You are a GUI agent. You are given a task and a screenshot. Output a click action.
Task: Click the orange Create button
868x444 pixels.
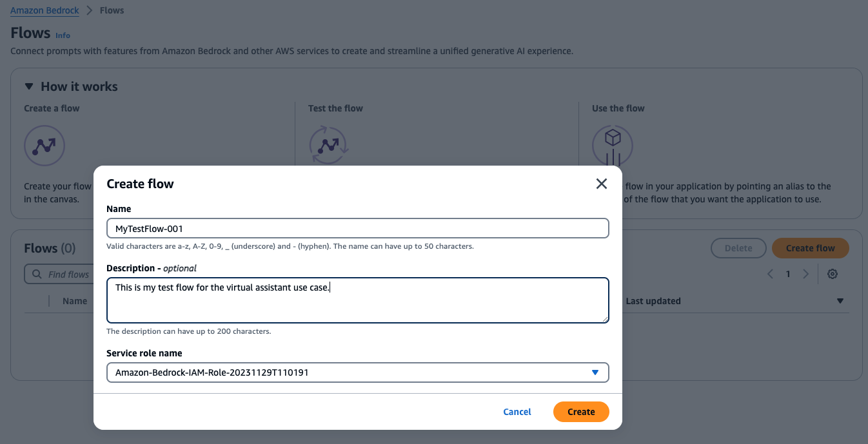[x=581, y=412]
